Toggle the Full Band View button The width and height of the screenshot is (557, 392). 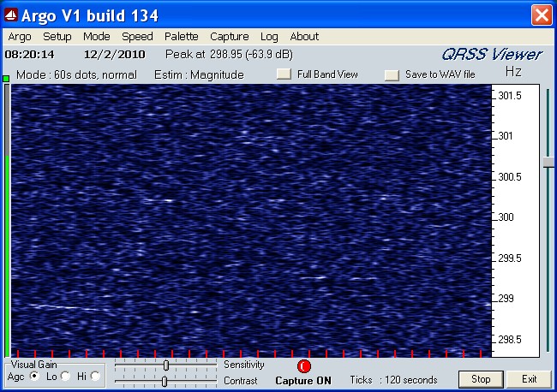point(284,74)
